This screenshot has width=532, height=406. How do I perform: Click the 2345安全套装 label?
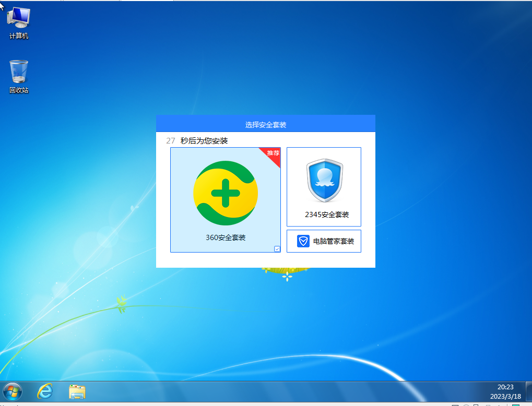pos(327,214)
